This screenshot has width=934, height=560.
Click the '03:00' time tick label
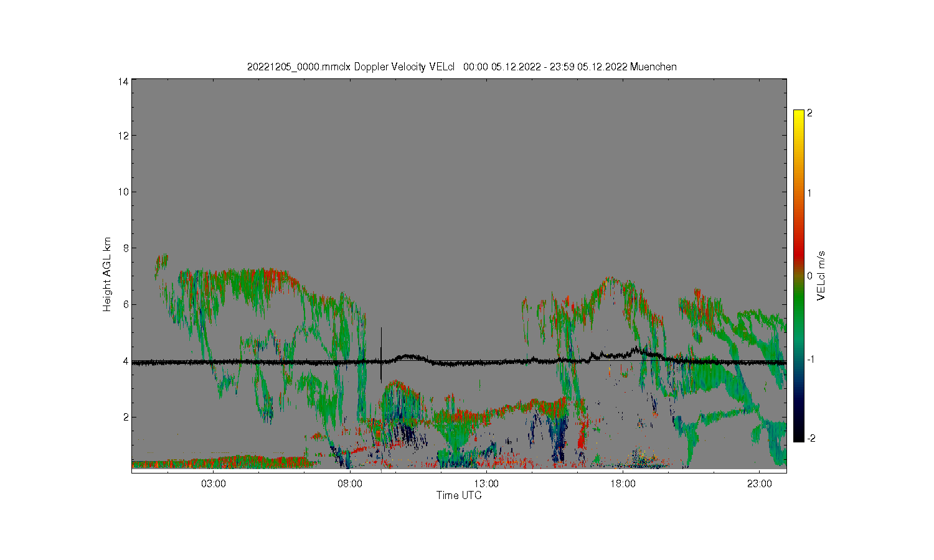pyautogui.click(x=214, y=483)
